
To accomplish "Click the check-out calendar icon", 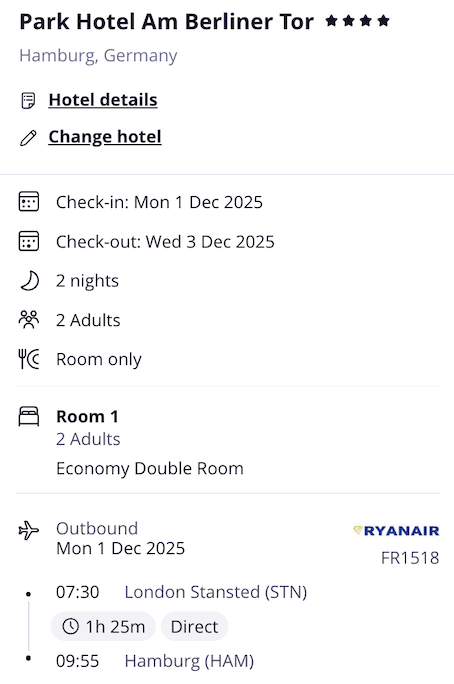I will tap(29, 241).
